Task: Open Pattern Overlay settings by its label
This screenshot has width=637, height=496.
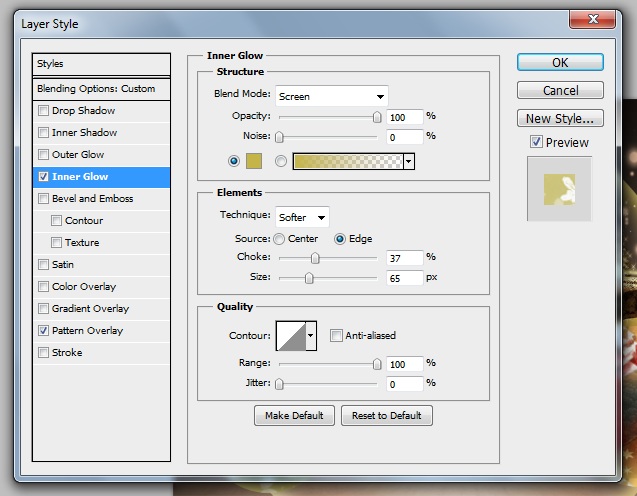Action: 87,331
